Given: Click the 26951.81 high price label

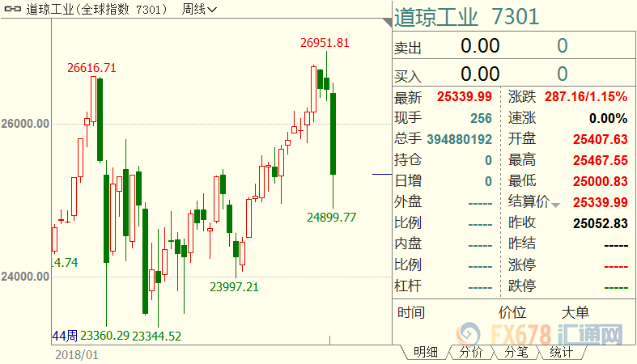Looking at the screenshot, I should (x=324, y=43).
